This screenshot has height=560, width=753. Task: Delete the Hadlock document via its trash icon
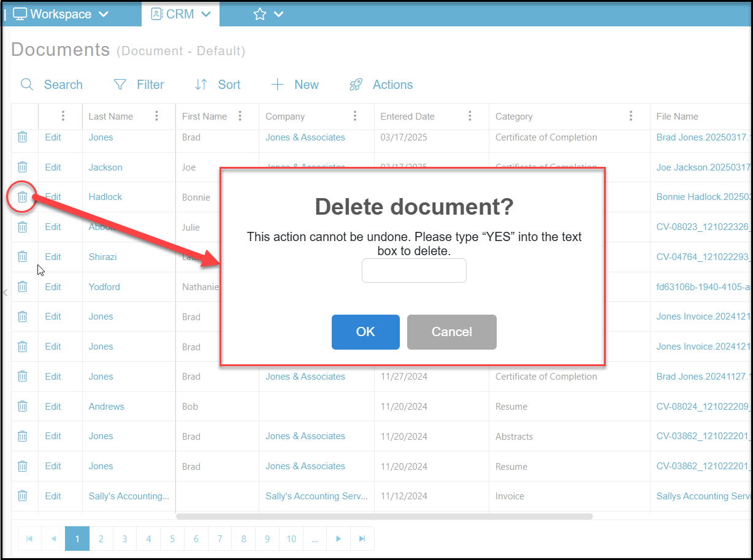(x=22, y=197)
